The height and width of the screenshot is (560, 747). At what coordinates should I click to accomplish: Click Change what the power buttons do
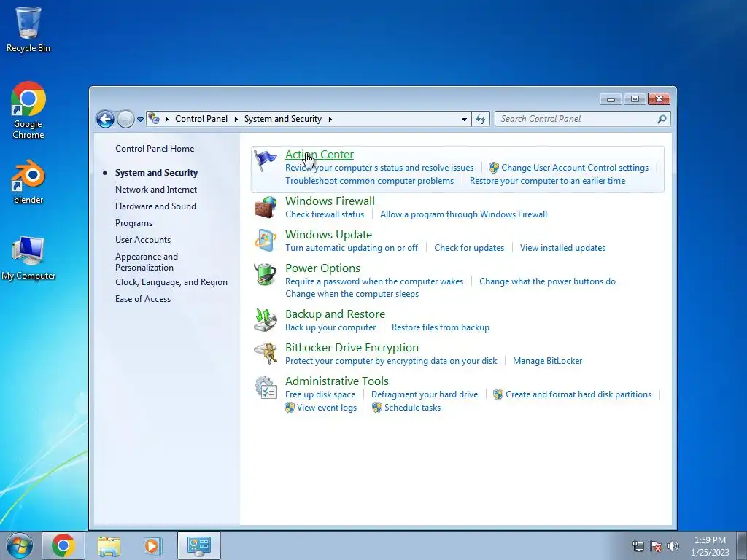(x=547, y=281)
